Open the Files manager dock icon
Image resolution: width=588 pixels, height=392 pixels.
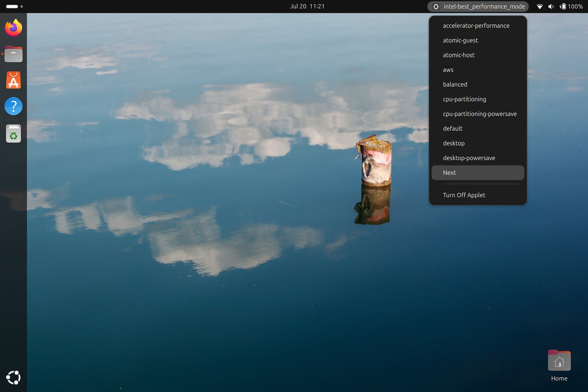click(x=13, y=54)
